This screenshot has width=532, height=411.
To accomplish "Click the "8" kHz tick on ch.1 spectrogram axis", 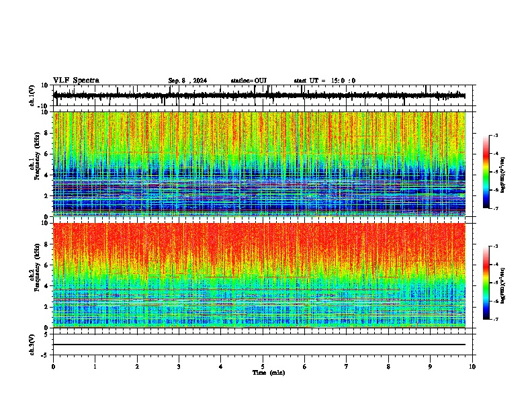I will (46, 133).
